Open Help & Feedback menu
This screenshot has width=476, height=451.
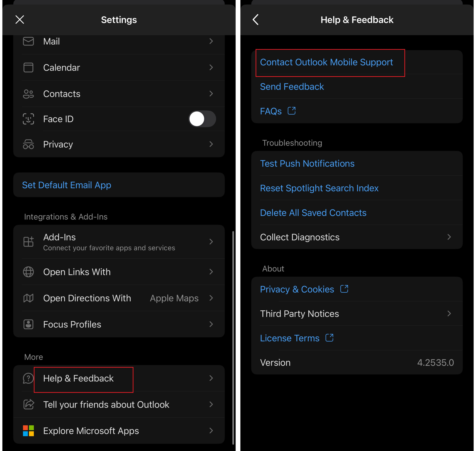pos(119,378)
